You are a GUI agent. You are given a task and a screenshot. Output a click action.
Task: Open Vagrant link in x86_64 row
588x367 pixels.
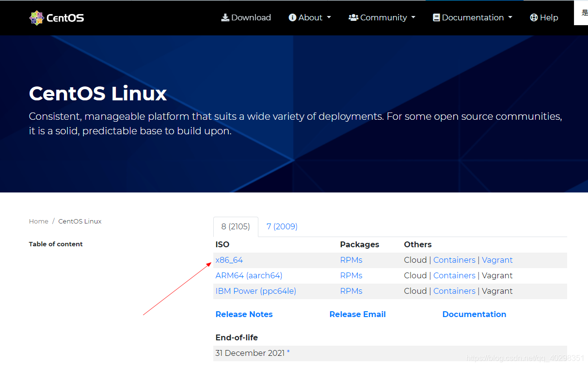[497, 260]
